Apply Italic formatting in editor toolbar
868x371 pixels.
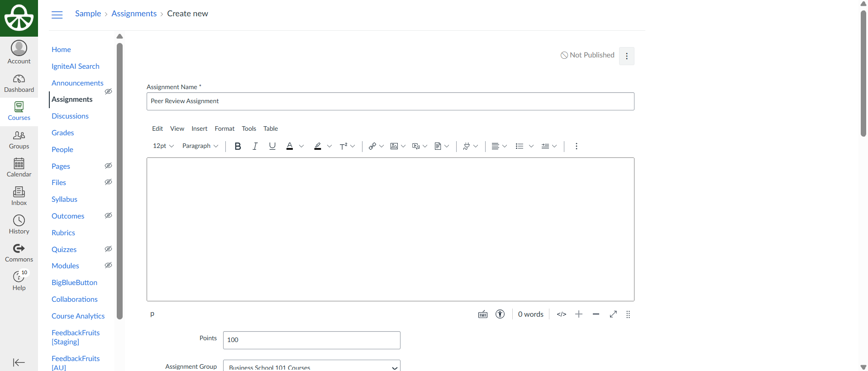point(255,146)
